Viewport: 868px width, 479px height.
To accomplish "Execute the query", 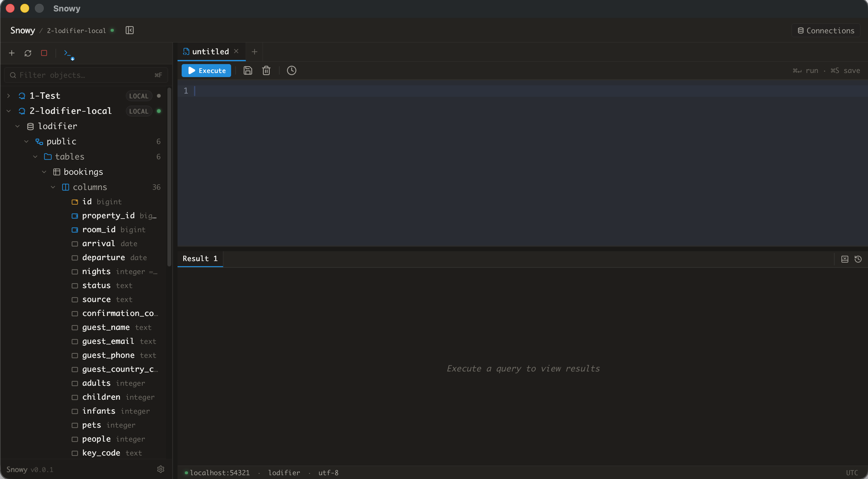I will [206, 70].
